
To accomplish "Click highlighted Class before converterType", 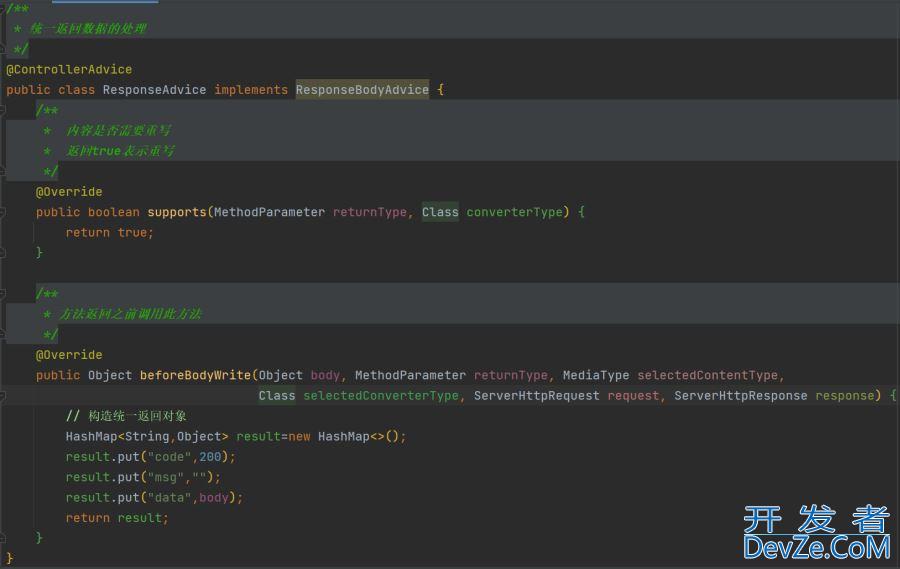I will 440,212.
